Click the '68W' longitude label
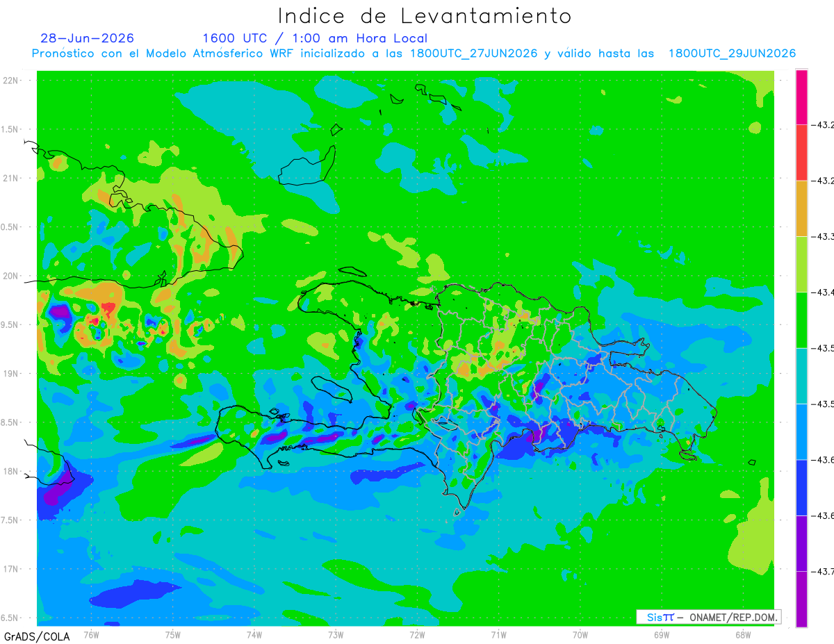Viewport: 834px width, 644px height. [743, 634]
